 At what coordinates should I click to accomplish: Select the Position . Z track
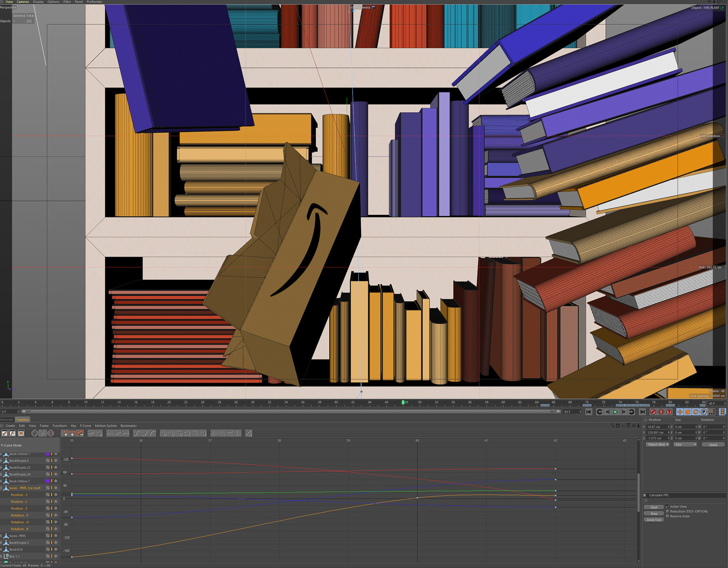coord(19,509)
